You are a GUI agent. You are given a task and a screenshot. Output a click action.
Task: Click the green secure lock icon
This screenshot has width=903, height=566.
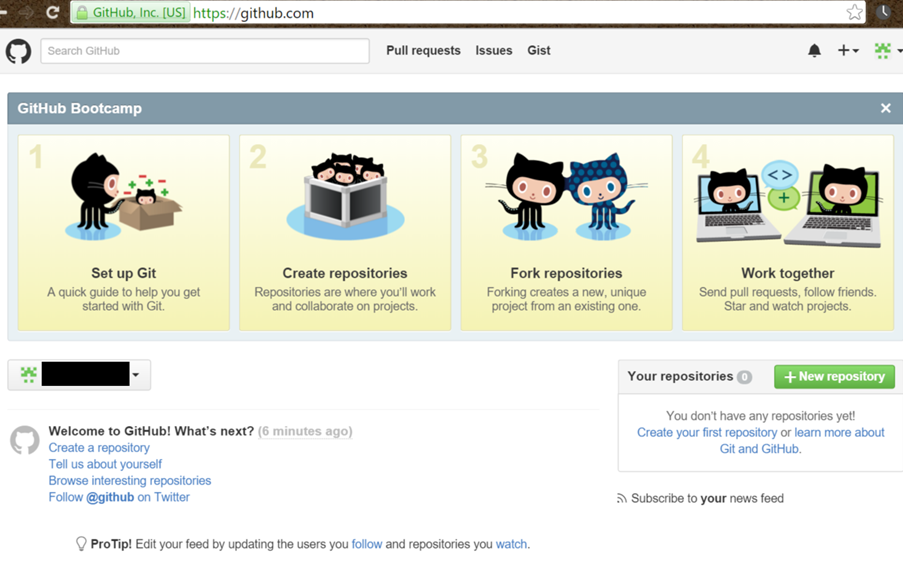(82, 13)
